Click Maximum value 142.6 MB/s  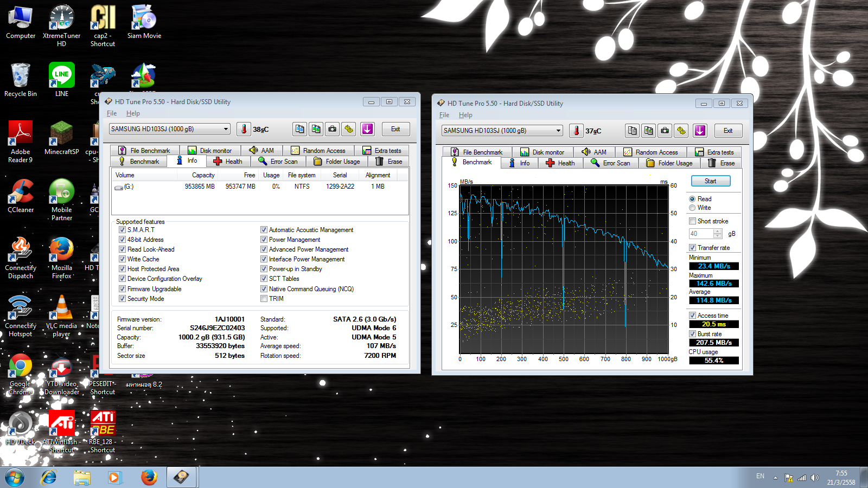click(714, 284)
